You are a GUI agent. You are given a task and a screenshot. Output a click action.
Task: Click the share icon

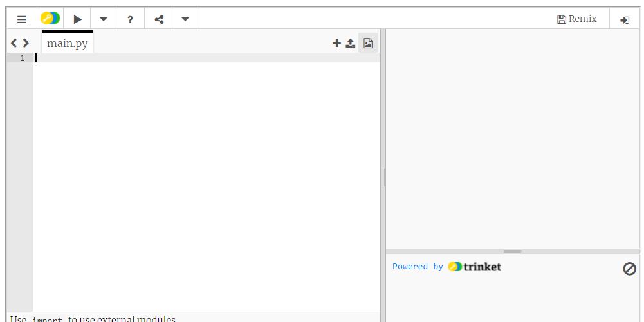pos(159,19)
